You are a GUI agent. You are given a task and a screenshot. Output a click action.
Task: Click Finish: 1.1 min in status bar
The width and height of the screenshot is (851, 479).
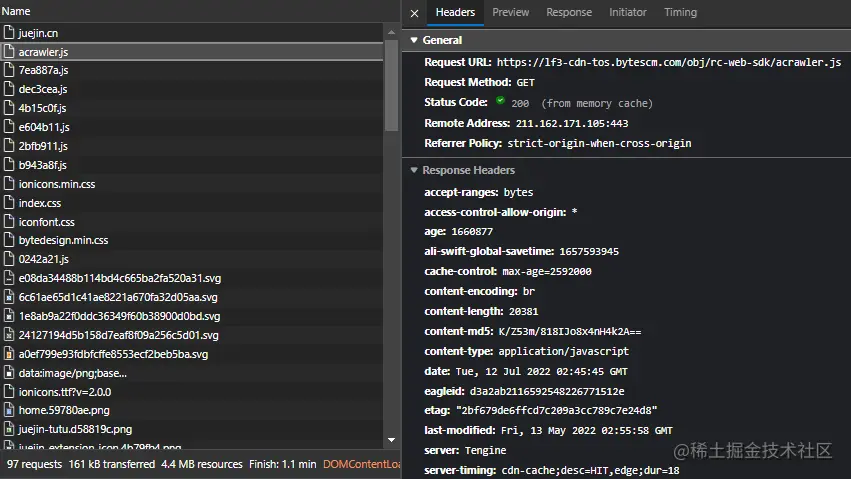(x=283, y=464)
